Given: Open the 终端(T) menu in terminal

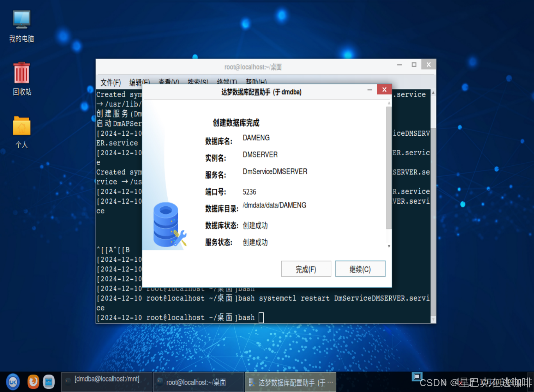Looking at the screenshot, I should click(227, 82).
